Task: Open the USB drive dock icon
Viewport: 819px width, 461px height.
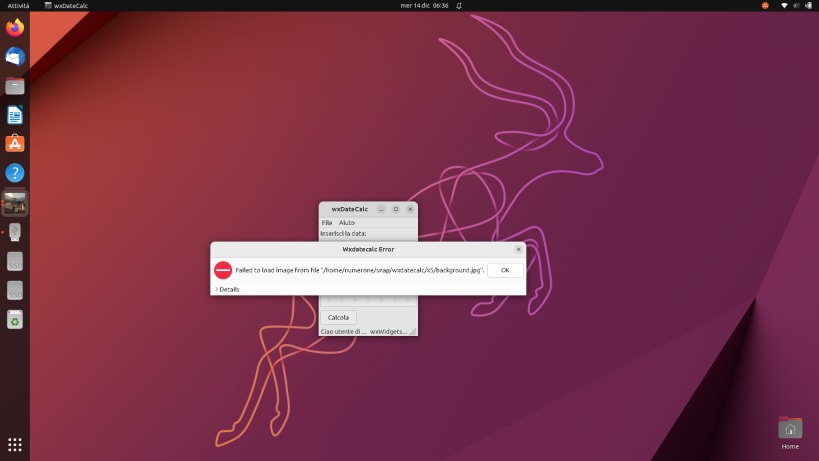Action: [15, 232]
